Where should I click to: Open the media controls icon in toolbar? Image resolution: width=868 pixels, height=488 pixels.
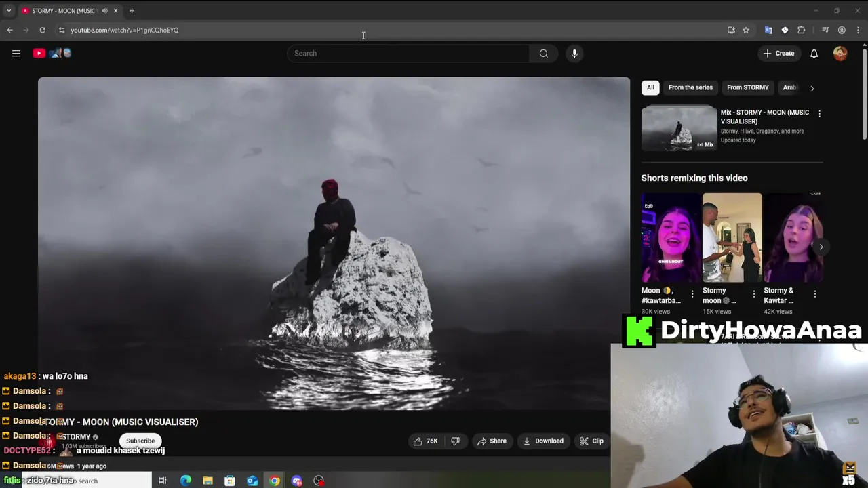(825, 30)
